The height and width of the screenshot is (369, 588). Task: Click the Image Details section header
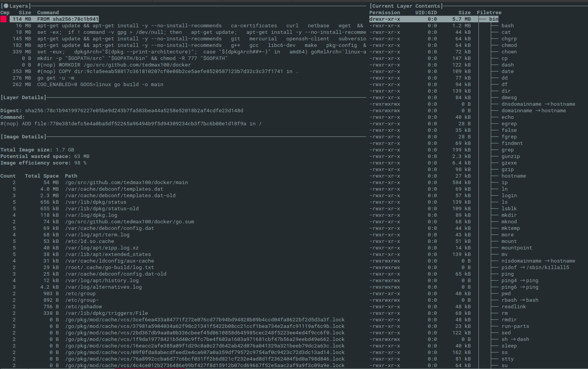[23, 137]
